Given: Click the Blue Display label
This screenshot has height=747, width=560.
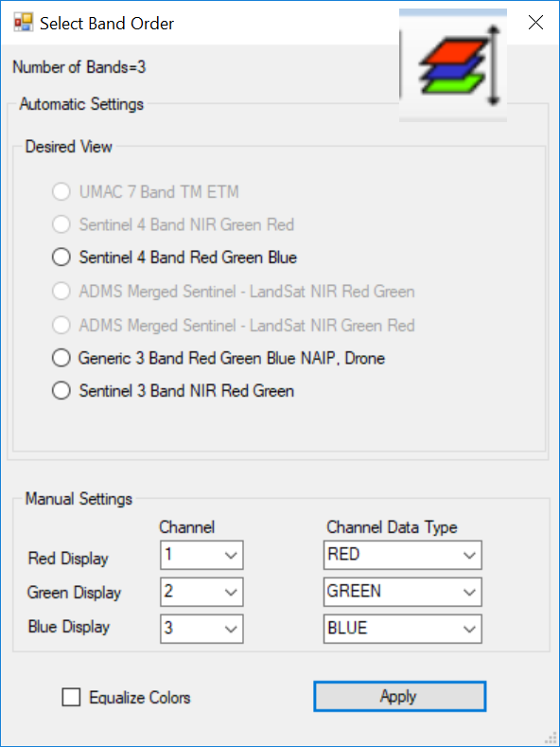Looking at the screenshot, I should pyautogui.click(x=69, y=627).
